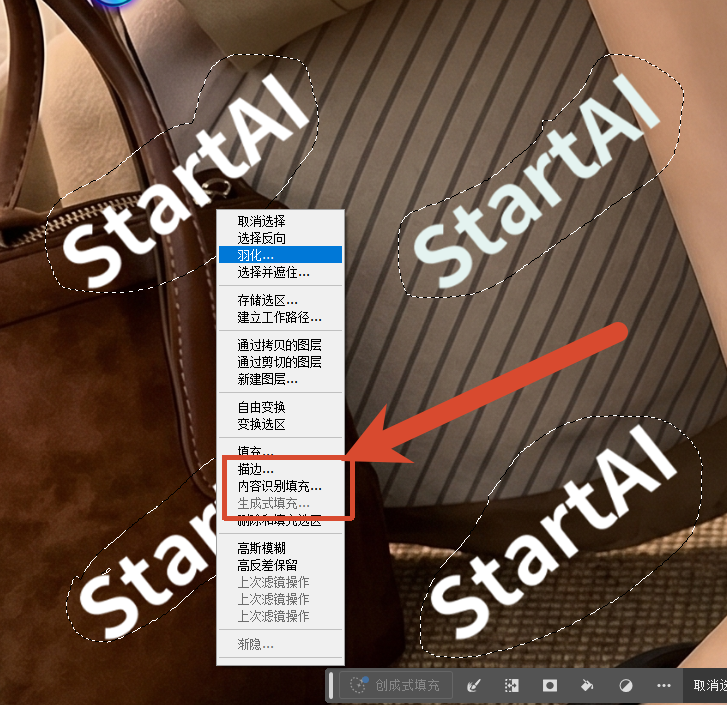The height and width of the screenshot is (705, 727).
Task: Click the 创成式填充 button in task bar
Action: [395, 685]
